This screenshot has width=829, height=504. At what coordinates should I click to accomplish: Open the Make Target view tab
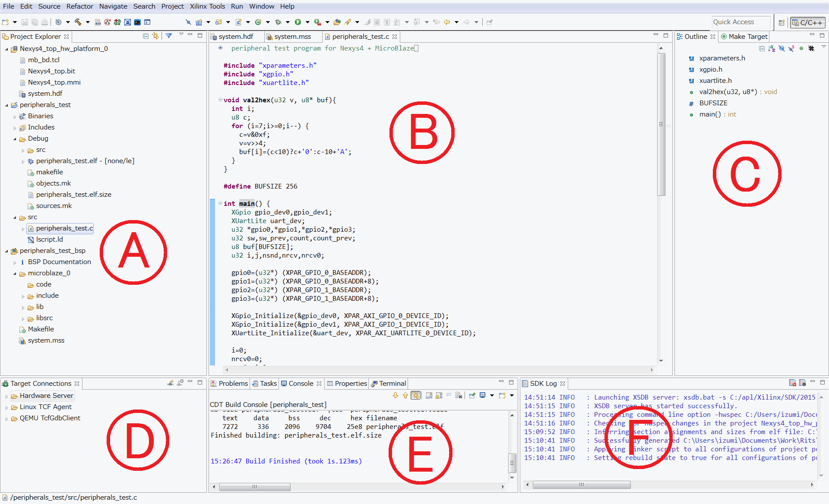(x=747, y=37)
